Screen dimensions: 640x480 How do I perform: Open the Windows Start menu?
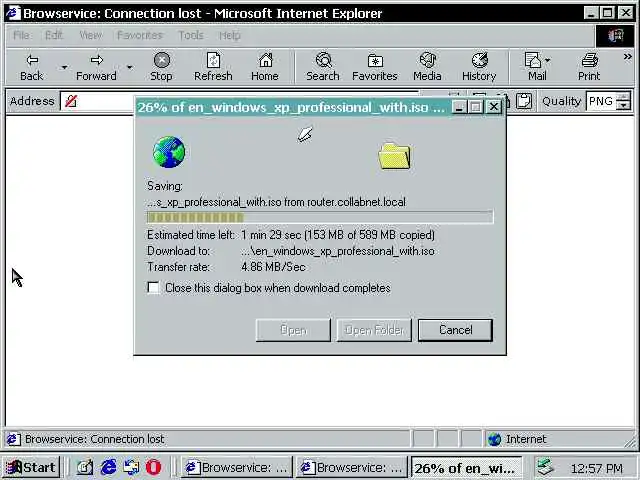coord(32,467)
